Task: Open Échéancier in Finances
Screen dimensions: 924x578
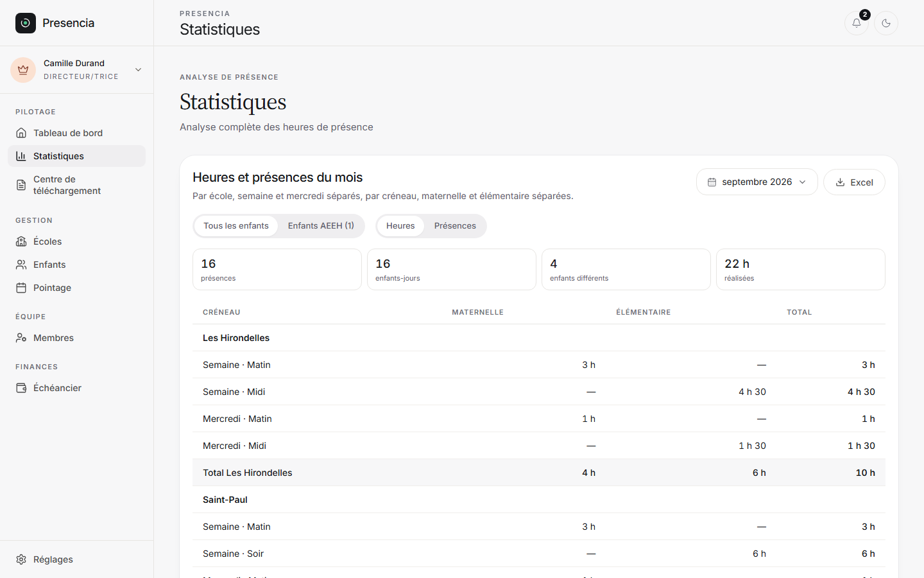Action: click(76, 388)
